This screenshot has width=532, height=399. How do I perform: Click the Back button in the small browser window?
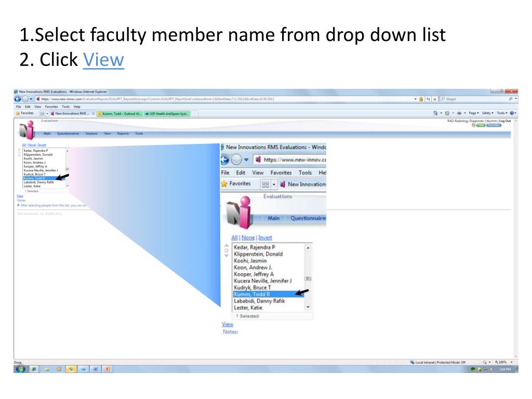(x=17, y=99)
